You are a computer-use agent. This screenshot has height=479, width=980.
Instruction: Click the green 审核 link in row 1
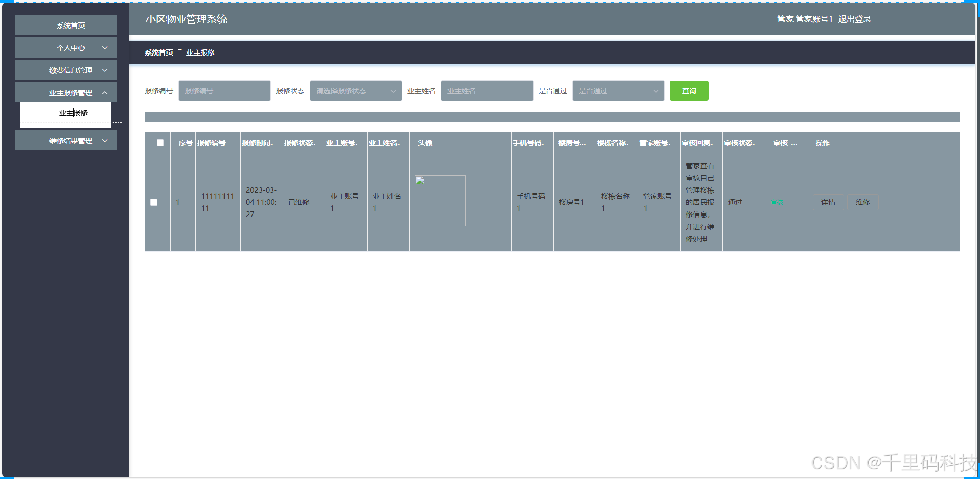pos(777,202)
